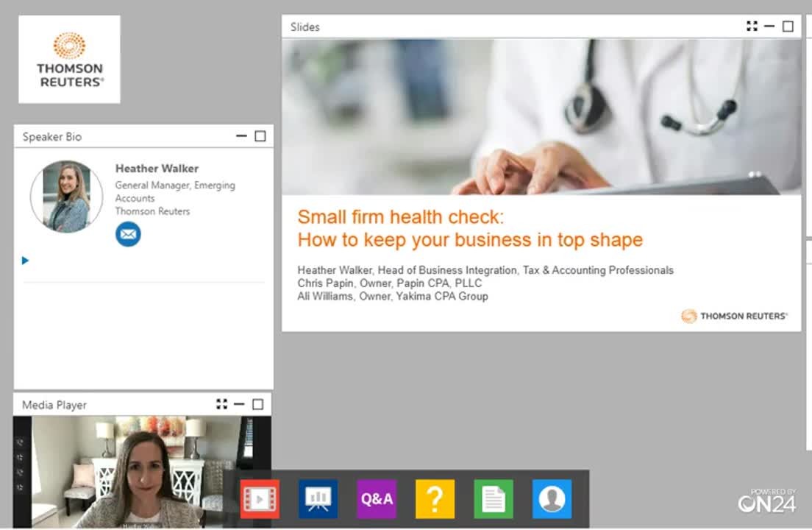This screenshot has height=530, width=812.
Task: Open the green Resources document icon
Action: (493, 499)
